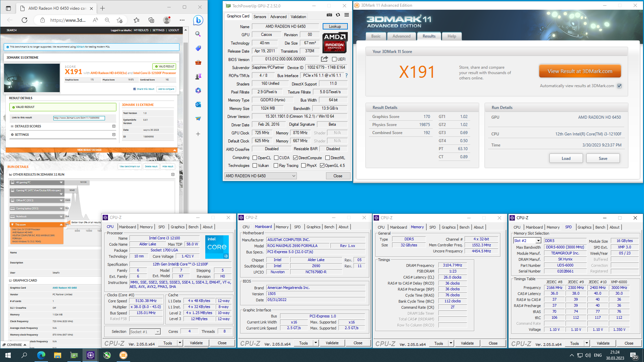Open the Basic tab in 3DMark 11
The image size is (644, 362).
pos(376,36)
